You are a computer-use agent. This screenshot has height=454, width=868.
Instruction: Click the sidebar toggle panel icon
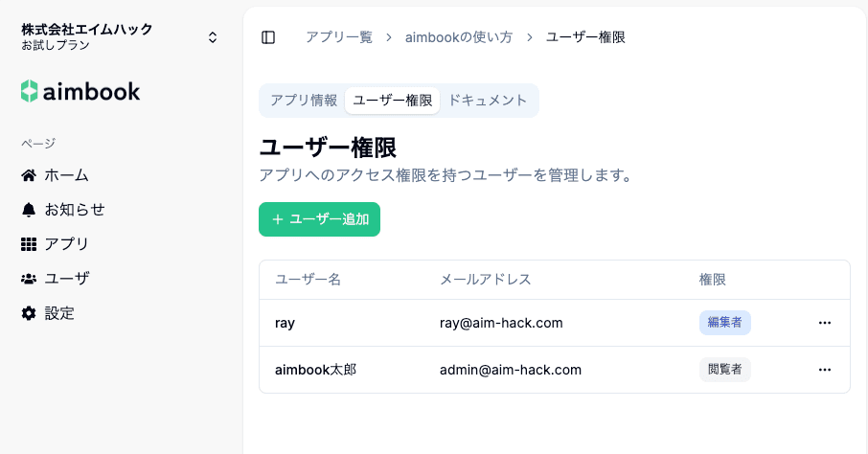click(x=268, y=37)
